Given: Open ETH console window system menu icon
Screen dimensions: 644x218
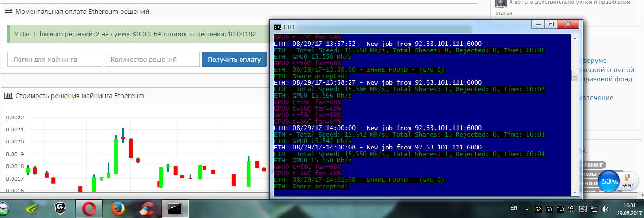Looking at the screenshot, I should click(278, 27).
